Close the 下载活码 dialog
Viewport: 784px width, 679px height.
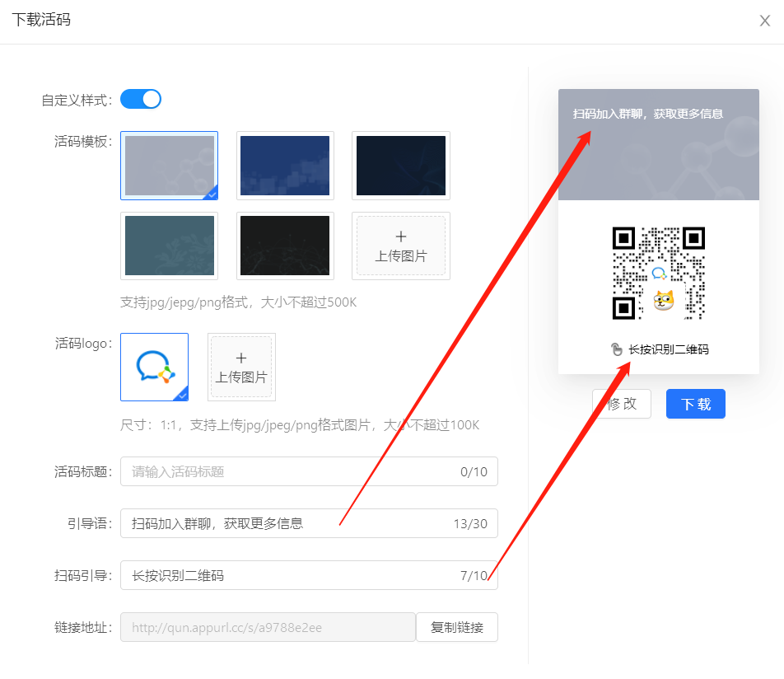(x=764, y=21)
